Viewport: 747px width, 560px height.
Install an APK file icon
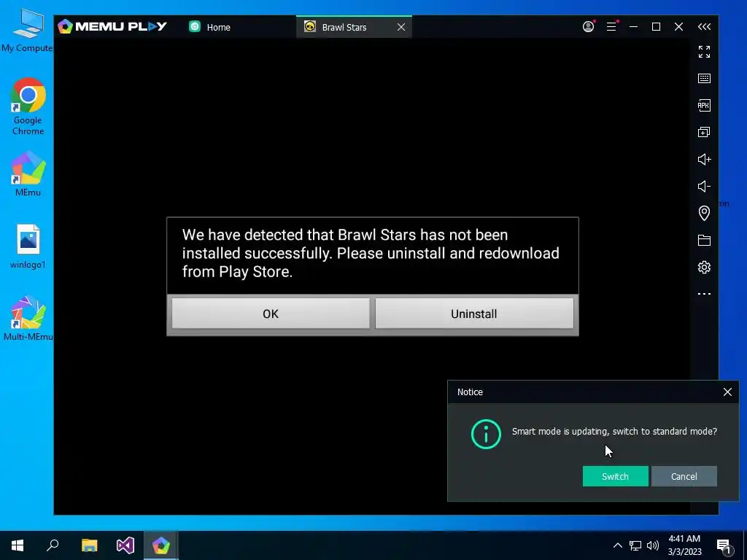coord(704,105)
